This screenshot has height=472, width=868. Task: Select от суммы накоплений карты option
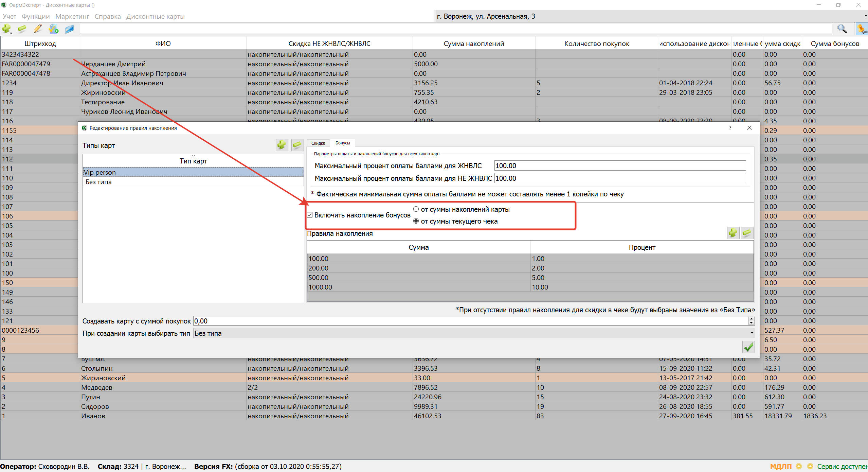point(416,209)
